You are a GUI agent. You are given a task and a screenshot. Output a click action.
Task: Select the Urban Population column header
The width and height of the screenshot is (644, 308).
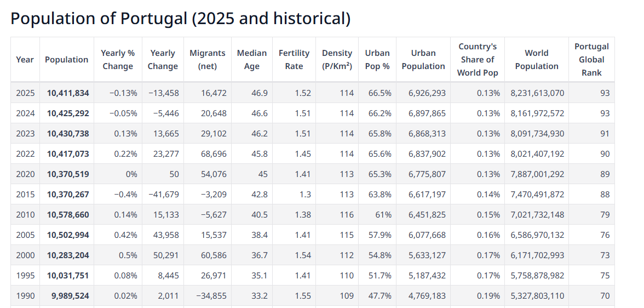(423, 60)
